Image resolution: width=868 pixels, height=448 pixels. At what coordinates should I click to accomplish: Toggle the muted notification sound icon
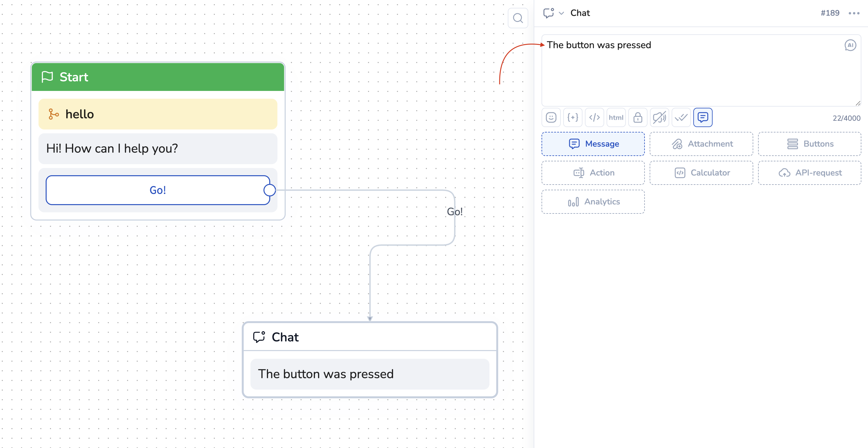point(659,117)
